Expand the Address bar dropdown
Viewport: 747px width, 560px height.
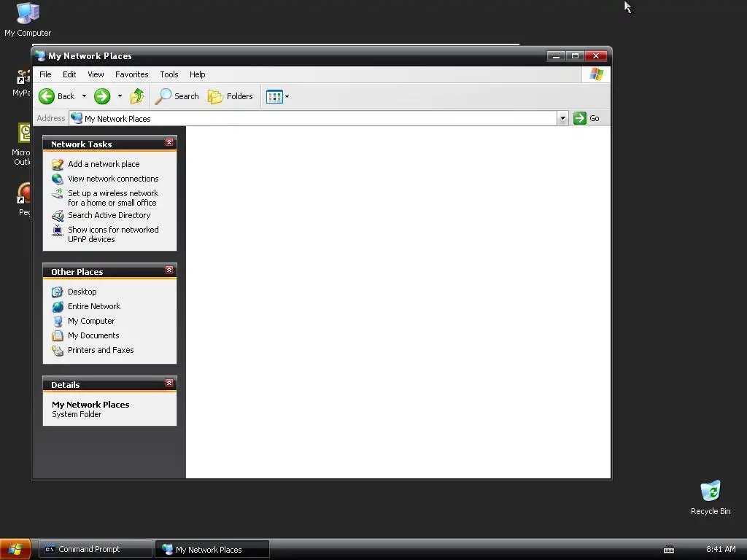[562, 118]
